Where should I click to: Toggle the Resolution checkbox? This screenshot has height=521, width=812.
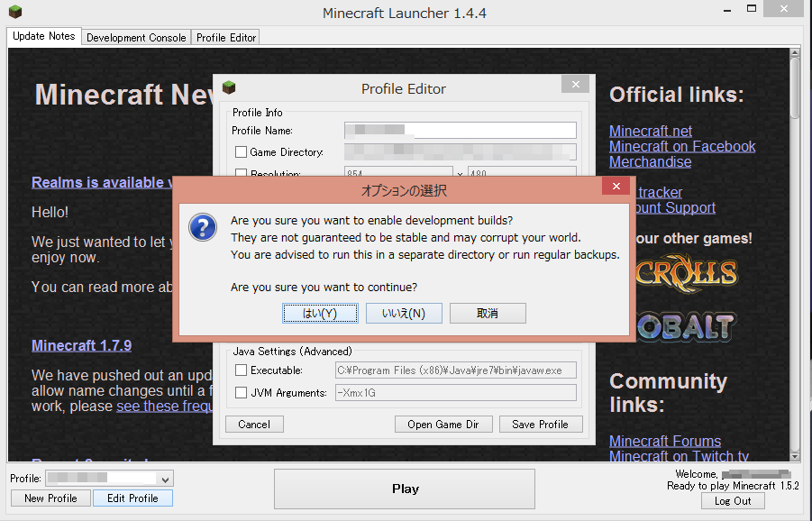click(241, 172)
